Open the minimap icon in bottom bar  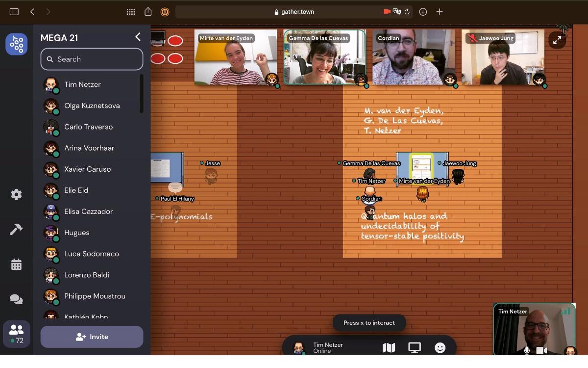tap(389, 348)
